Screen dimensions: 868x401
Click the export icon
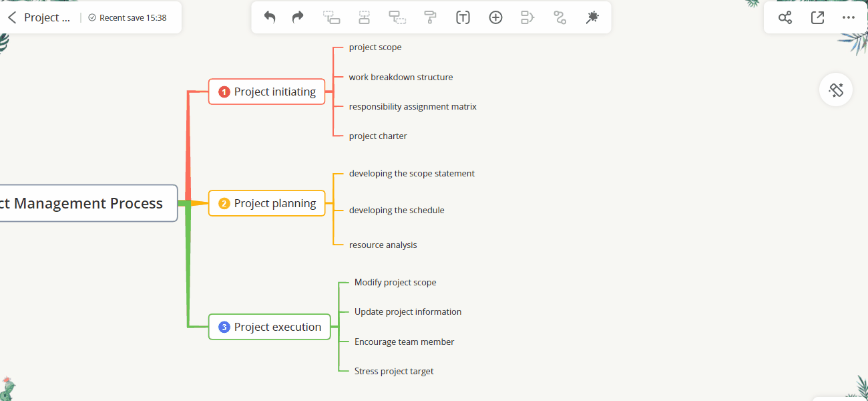click(x=817, y=17)
